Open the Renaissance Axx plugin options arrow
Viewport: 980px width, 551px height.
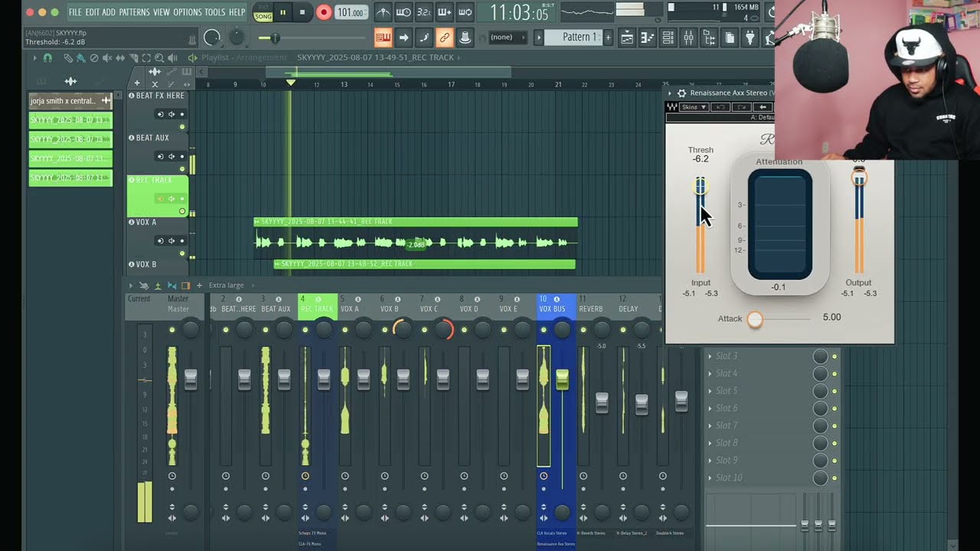tap(670, 93)
